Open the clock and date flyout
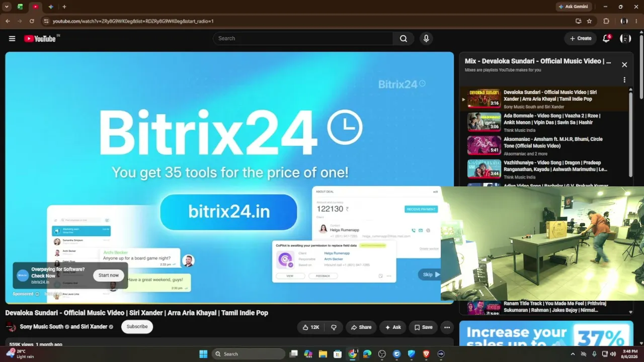644x362 pixels. point(630,354)
